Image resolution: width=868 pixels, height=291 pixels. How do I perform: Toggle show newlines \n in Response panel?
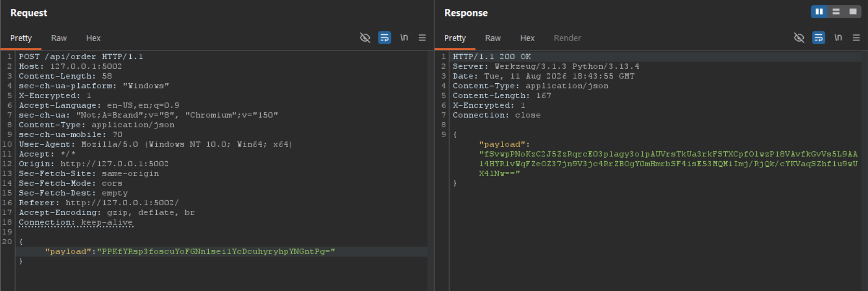pos(838,37)
